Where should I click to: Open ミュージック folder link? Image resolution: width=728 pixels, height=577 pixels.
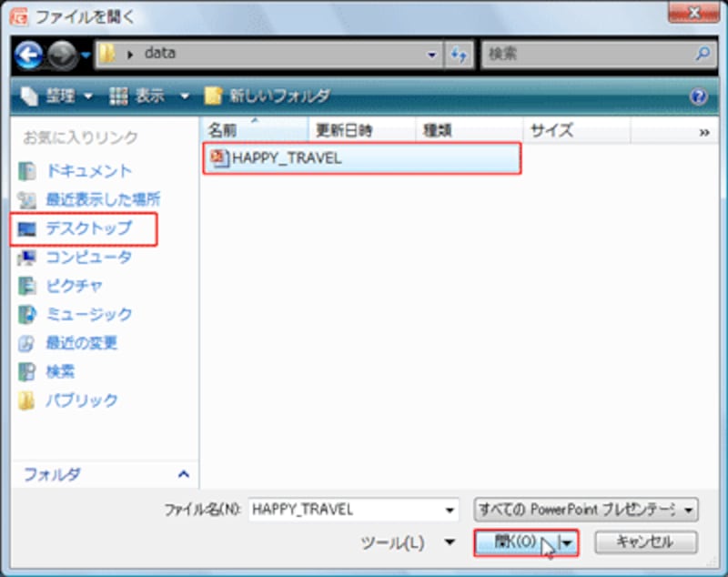pos(87,315)
